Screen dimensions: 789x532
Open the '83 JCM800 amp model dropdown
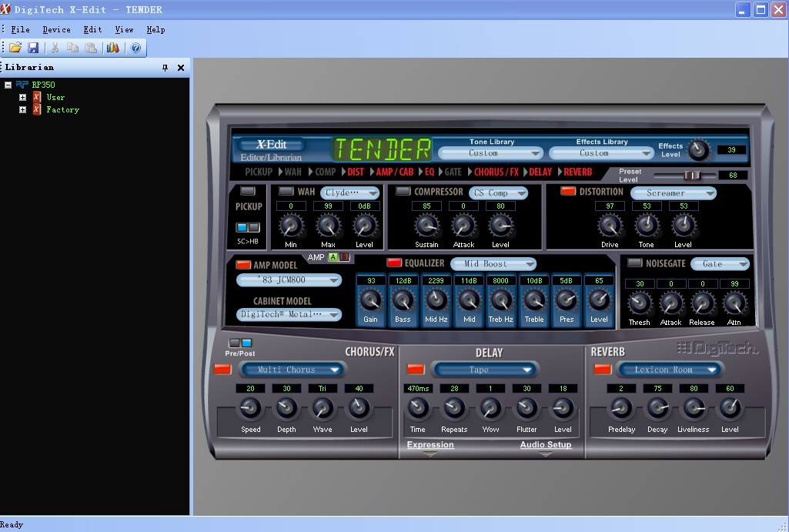tap(289, 279)
